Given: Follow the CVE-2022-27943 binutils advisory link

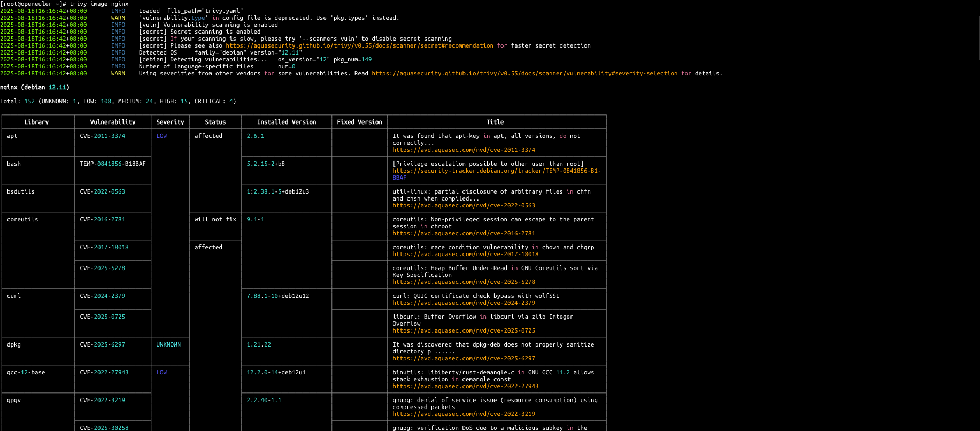Looking at the screenshot, I should (465, 387).
